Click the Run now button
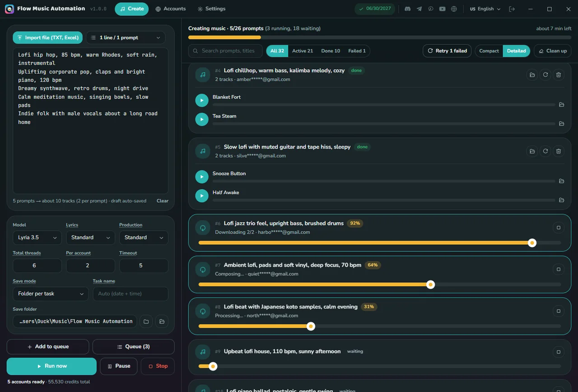 (x=51, y=366)
